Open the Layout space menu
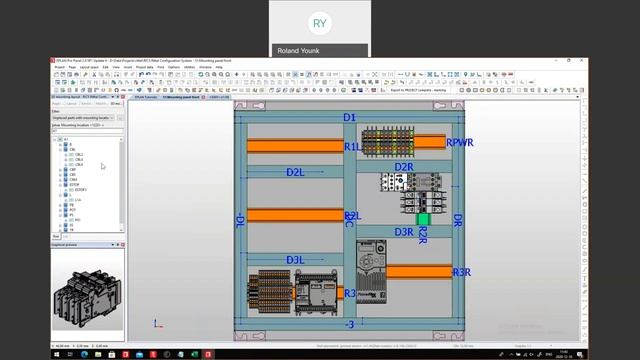Image resolution: width=640 pixels, height=360 pixels. click(x=89, y=67)
